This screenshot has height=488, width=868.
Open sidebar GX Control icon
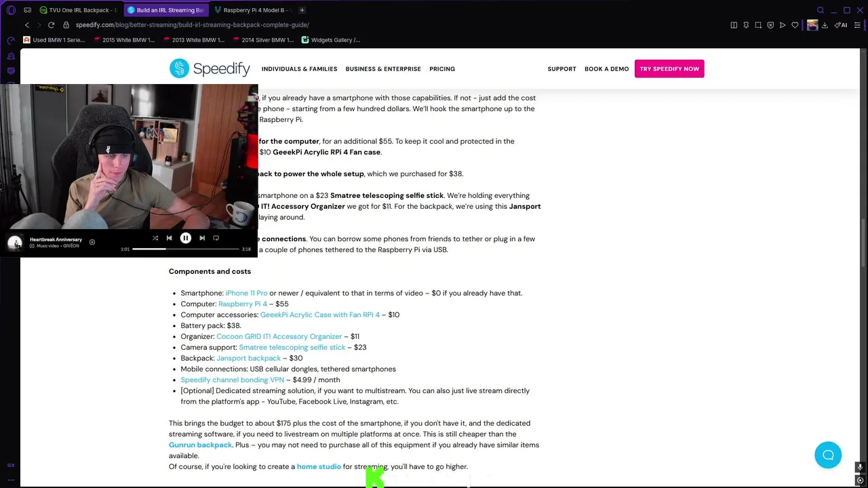coord(11,41)
